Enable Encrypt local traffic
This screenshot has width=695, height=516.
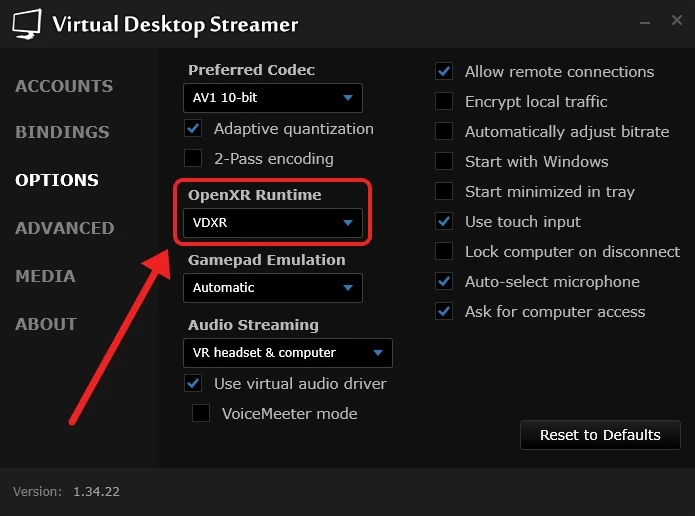[444, 101]
